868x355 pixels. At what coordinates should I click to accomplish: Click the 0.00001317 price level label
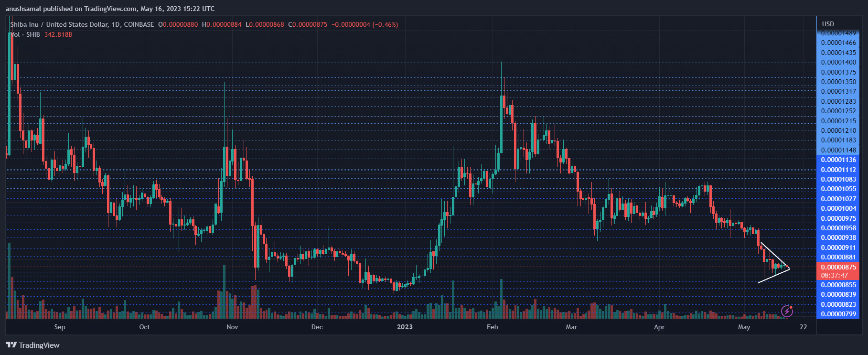pos(838,91)
